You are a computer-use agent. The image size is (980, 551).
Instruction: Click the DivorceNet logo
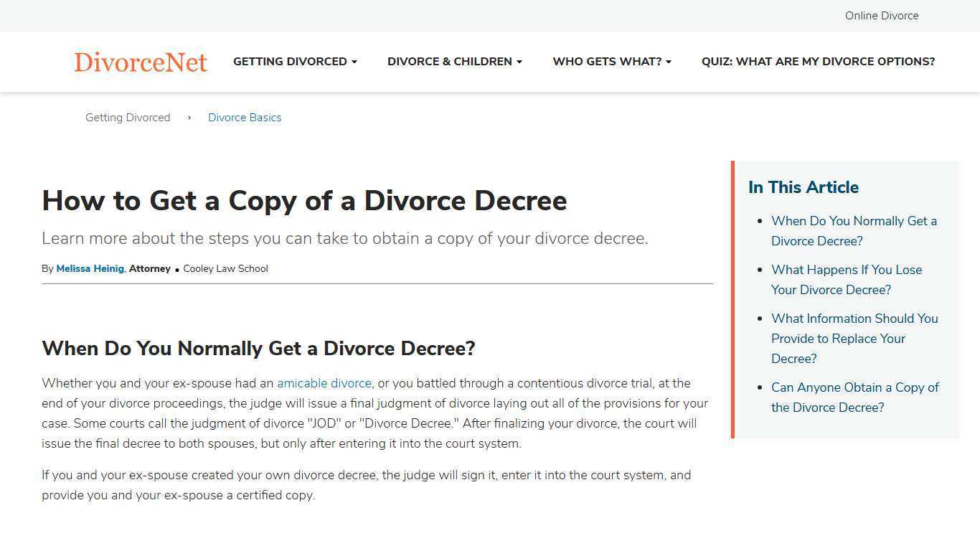tap(141, 62)
